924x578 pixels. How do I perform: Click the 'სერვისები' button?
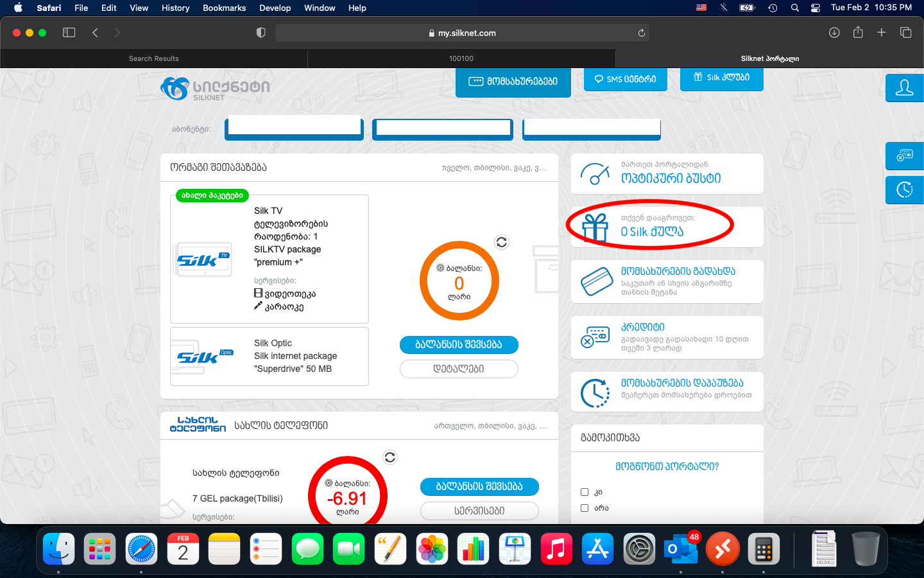(479, 511)
